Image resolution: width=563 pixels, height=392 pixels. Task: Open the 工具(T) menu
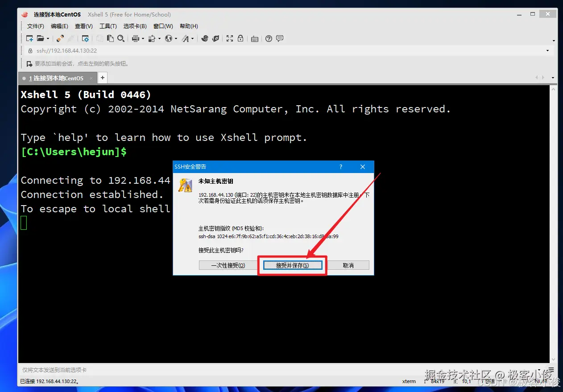coord(108,26)
